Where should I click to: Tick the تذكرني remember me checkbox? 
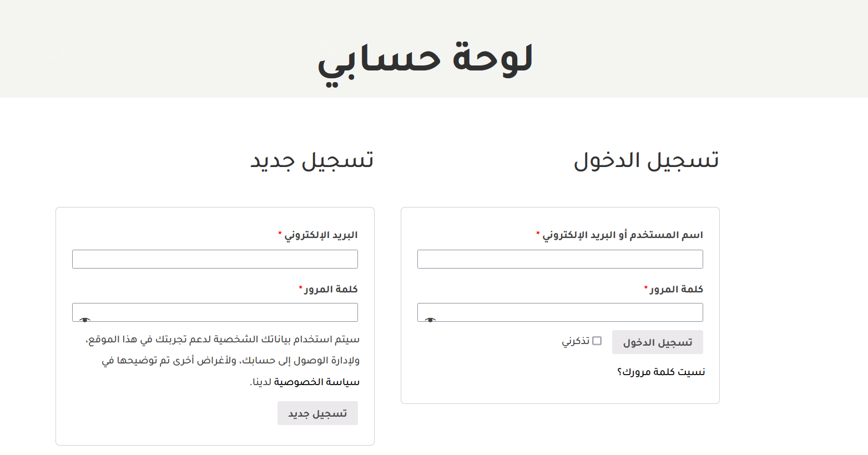(x=597, y=341)
